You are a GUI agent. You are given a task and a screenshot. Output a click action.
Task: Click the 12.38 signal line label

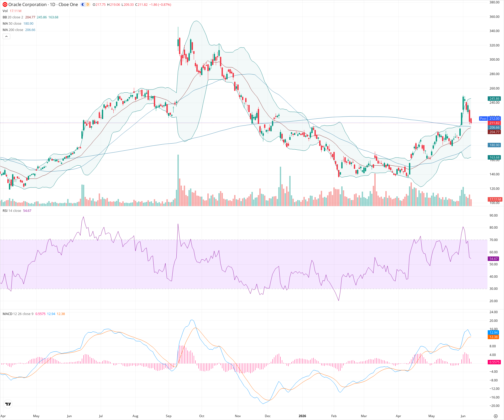[x=493, y=337]
